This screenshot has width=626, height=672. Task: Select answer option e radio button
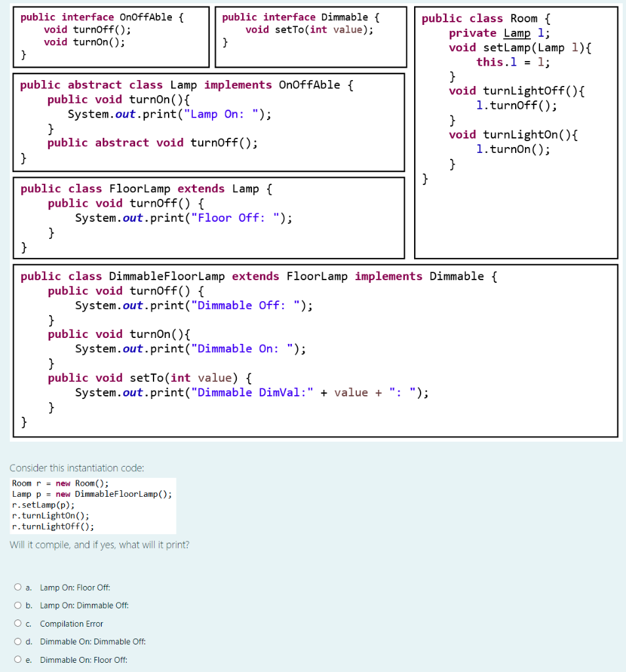(x=18, y=660)
